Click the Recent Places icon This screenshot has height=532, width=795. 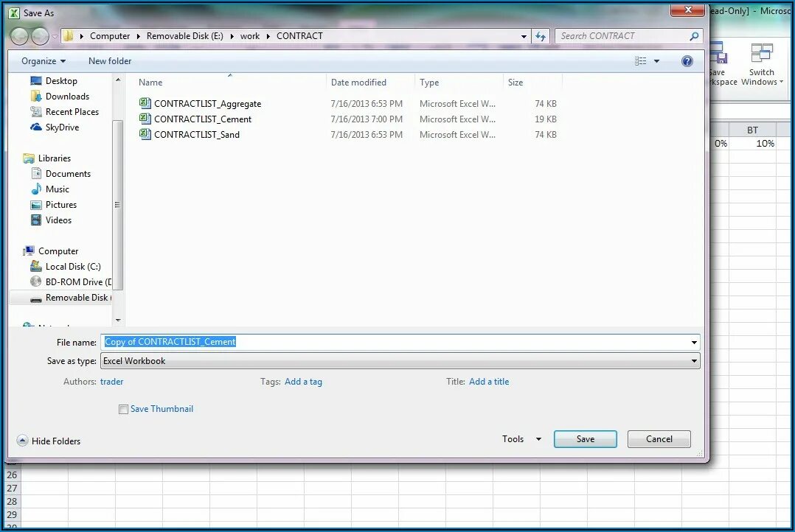36,112
